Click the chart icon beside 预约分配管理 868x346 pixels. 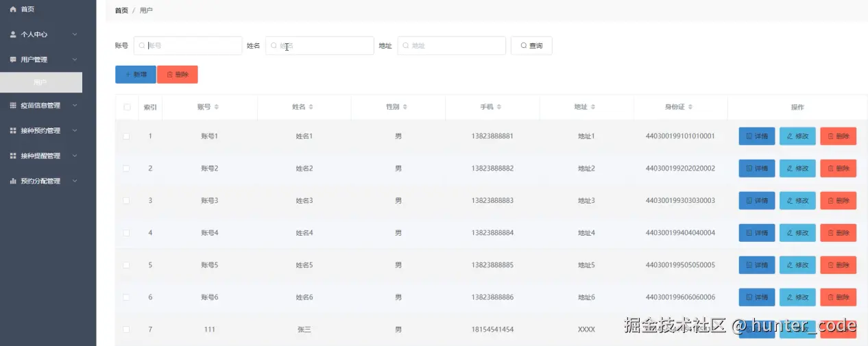click(13, 182)
